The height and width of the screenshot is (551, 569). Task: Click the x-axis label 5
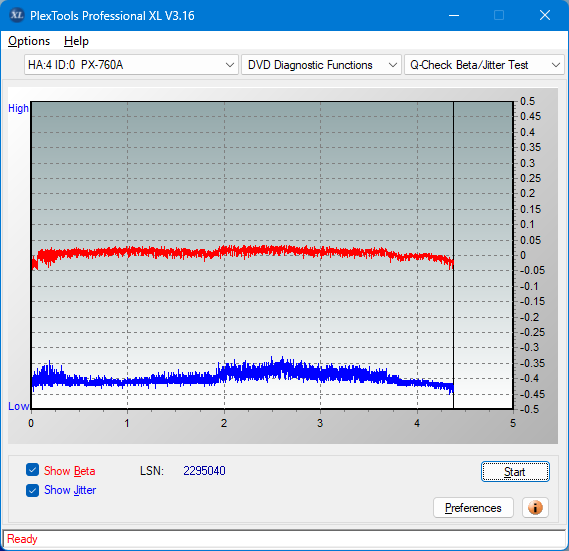513,423
